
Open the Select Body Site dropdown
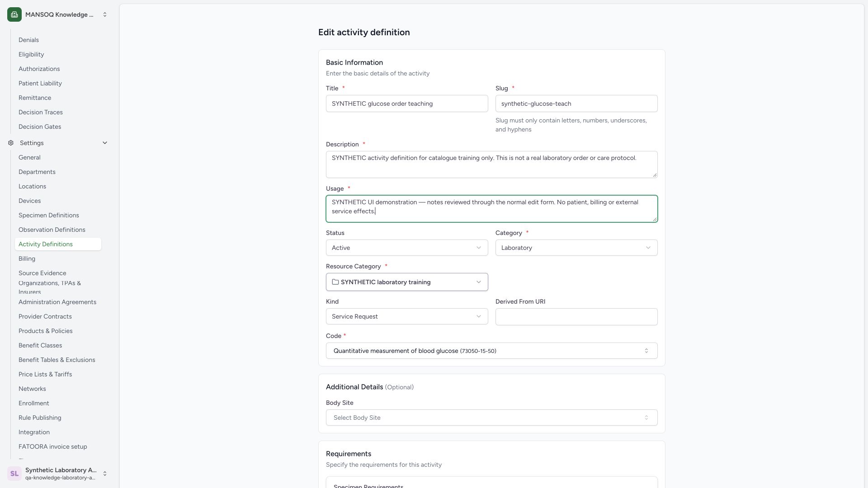[492, 418]
